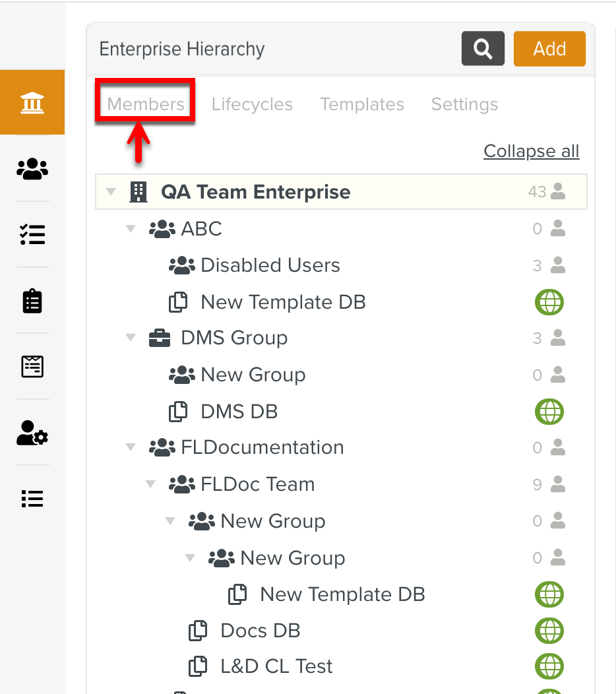
Task: Click the Enterprise bank icon in sidebar
Action: (x=32, y=103)
